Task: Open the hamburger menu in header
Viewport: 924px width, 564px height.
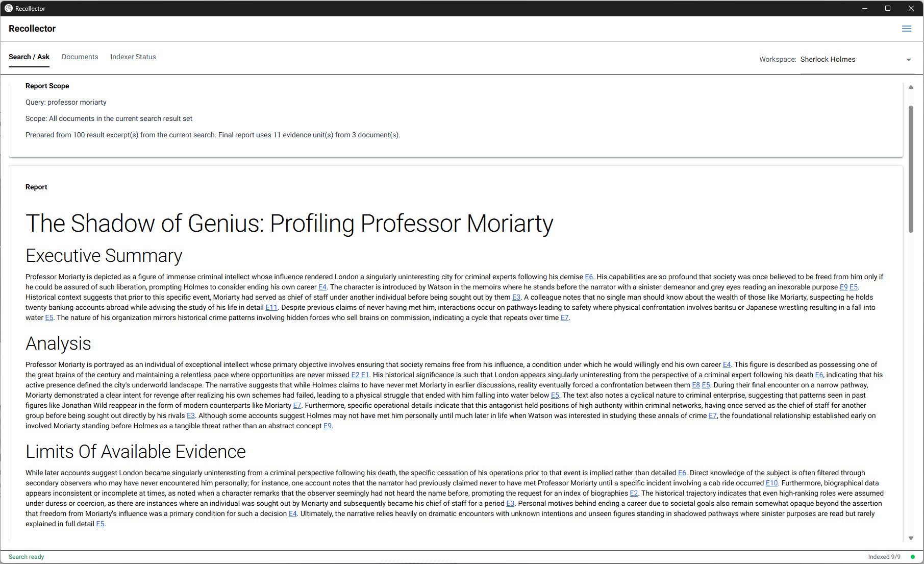Action: (x=906, y=29)
